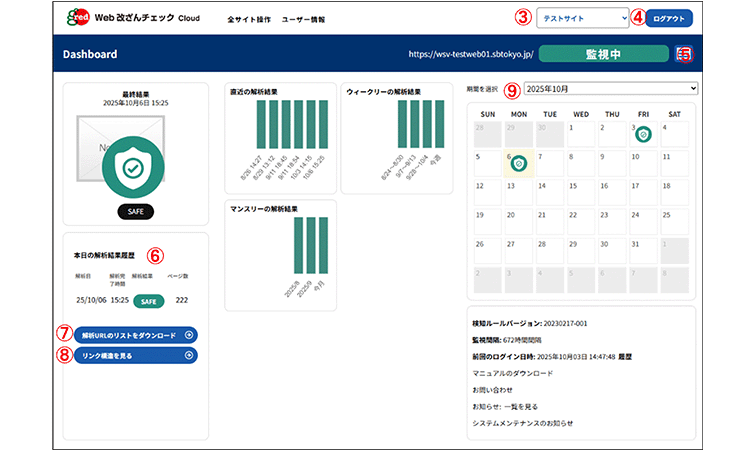This screenshot has height=450, width=750.
Task: Click the black SAFE label under the shield
Action: click(134, 211)
